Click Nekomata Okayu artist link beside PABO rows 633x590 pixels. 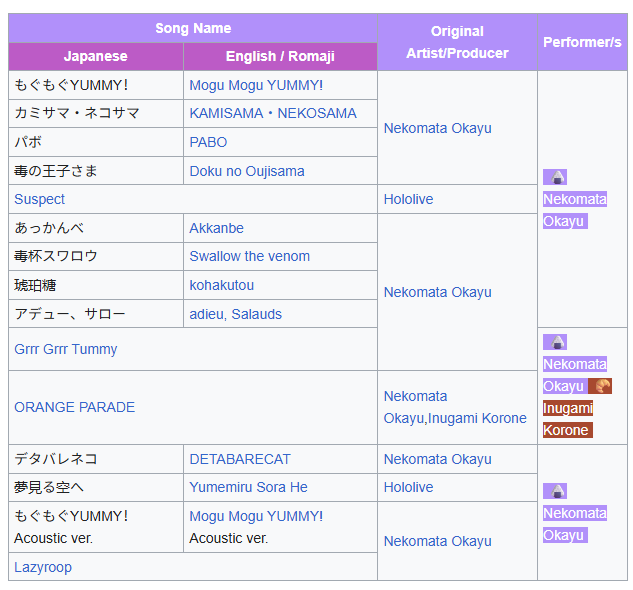438,128
